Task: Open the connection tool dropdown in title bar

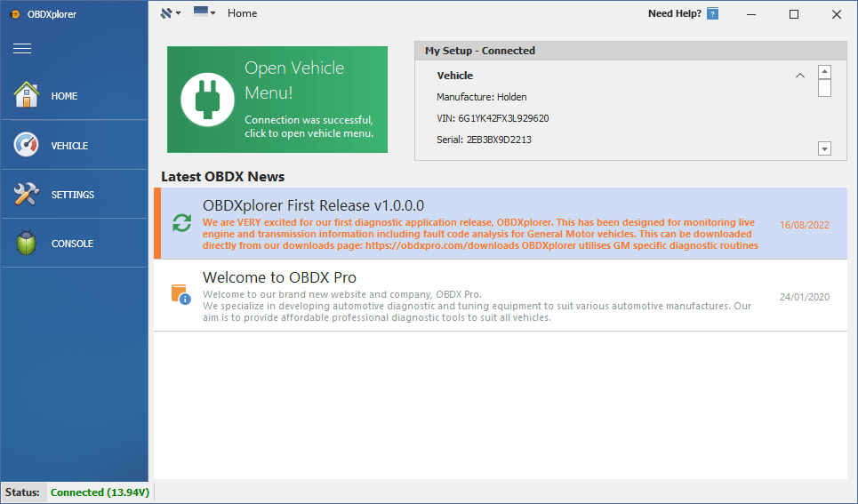Action: coord(171,13)
